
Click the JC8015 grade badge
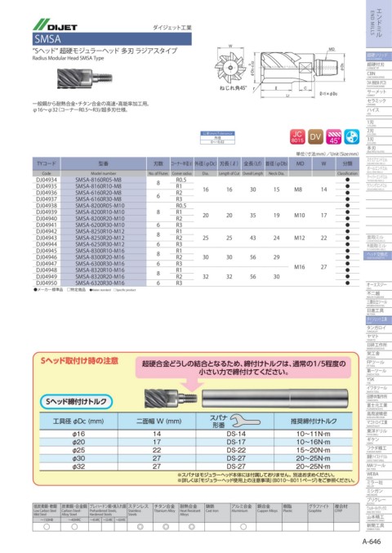(297, 136)
